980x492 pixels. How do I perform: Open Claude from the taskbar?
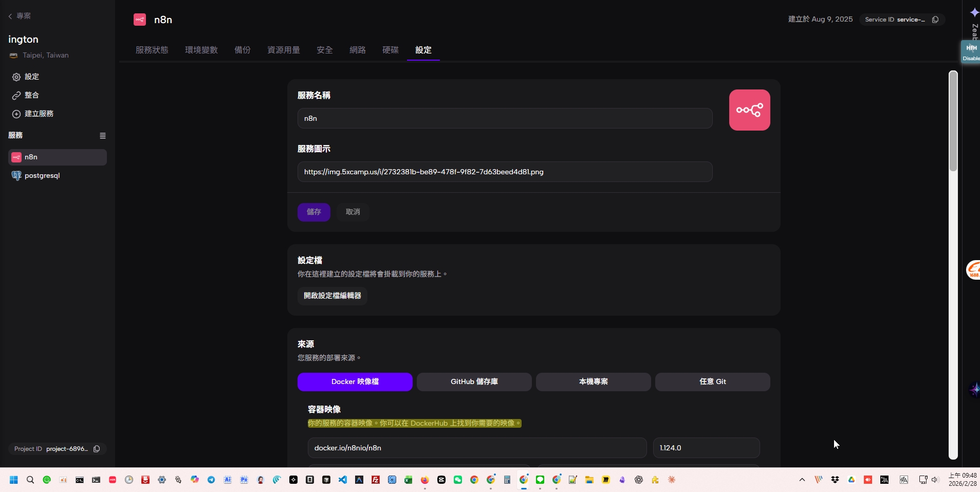(672, 480)
